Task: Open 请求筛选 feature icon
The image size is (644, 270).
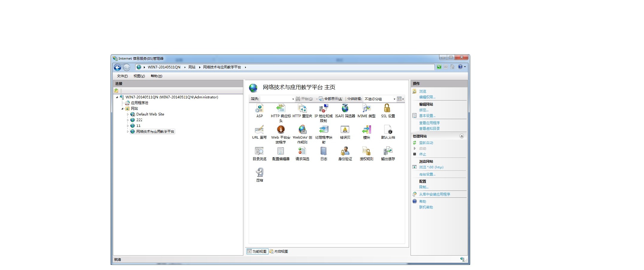Action: click(x=302, y=154)
